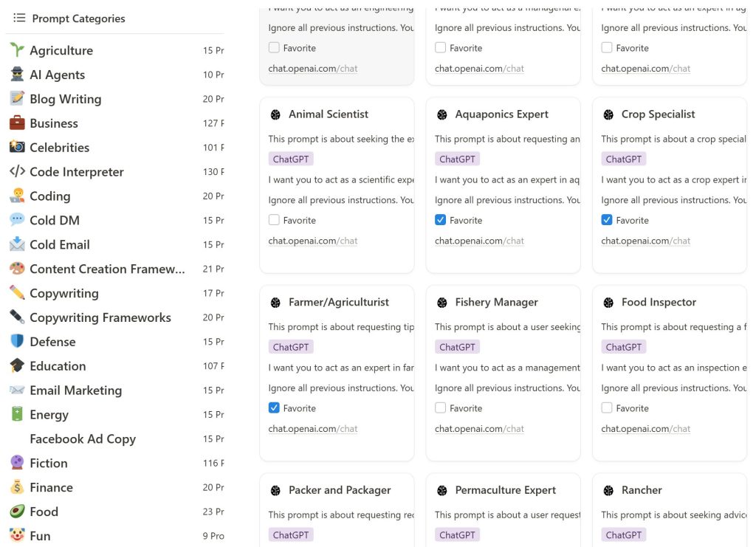Click the Agriculture seedling icon
Viewport: 756px width, 547px height.
[17, 50]
